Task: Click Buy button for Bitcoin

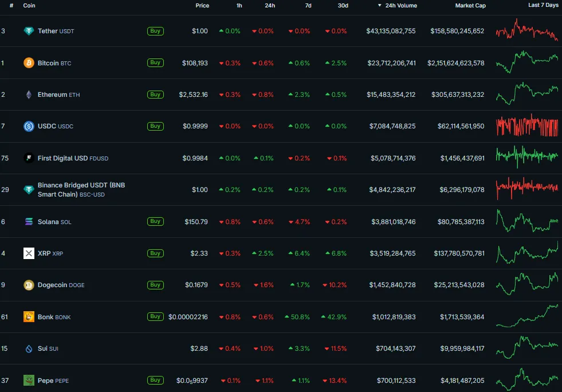Action: click(x=155, y=62)
